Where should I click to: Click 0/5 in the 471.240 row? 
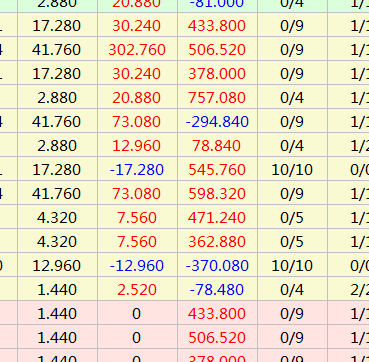(292, 217)
